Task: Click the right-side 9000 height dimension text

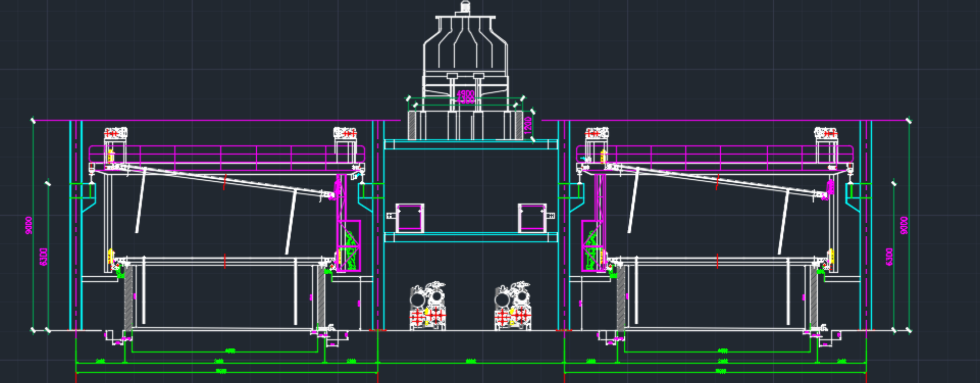Action: click(904, 225)
